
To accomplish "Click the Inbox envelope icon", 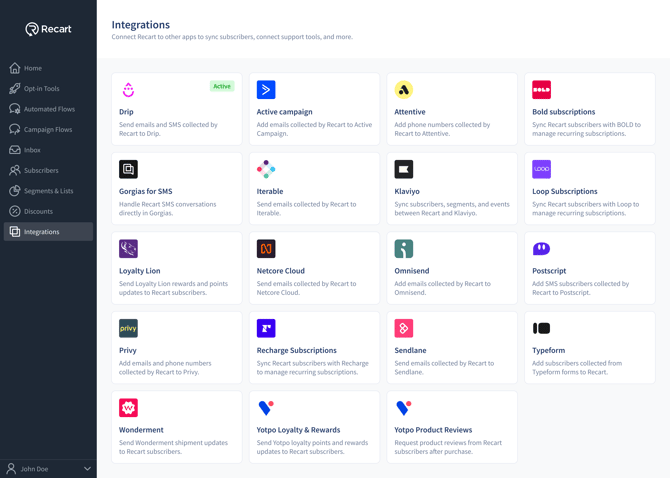I will click(15, 150).
